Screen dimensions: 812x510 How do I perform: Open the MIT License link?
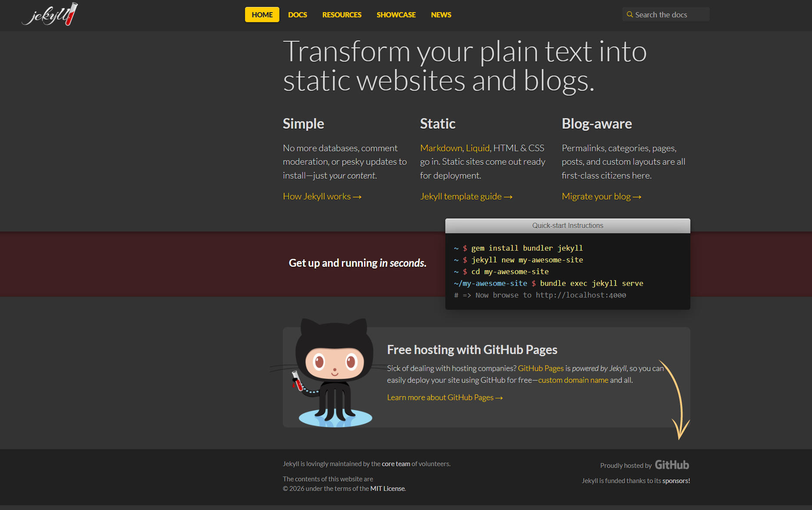pos(387,489)
